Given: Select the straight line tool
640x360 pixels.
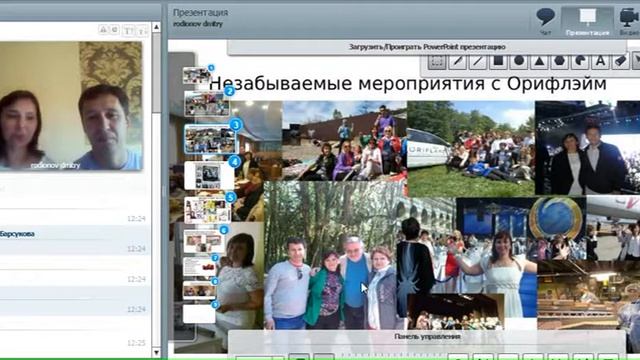Looking at the screenshot, I should click(478, 62).
